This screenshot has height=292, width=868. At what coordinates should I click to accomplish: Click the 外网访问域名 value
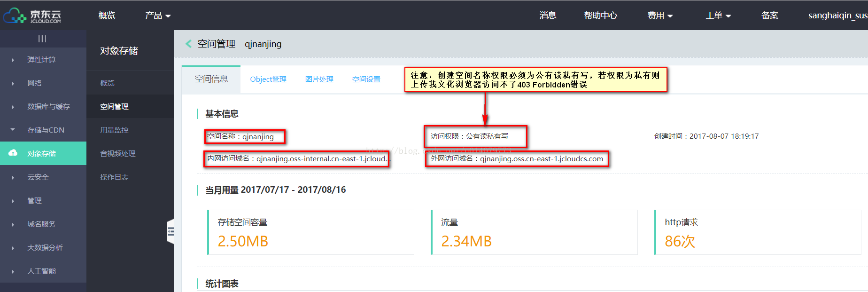click(542, 158)
